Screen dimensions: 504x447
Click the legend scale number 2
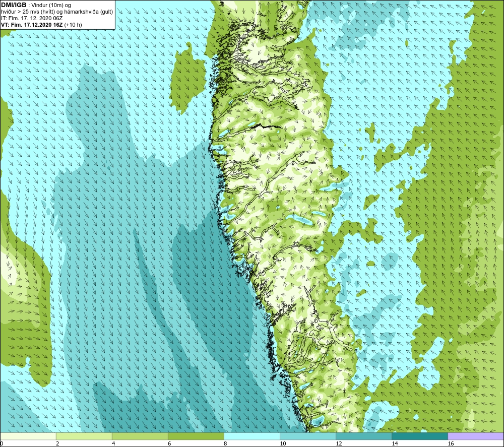click(57, 443)
